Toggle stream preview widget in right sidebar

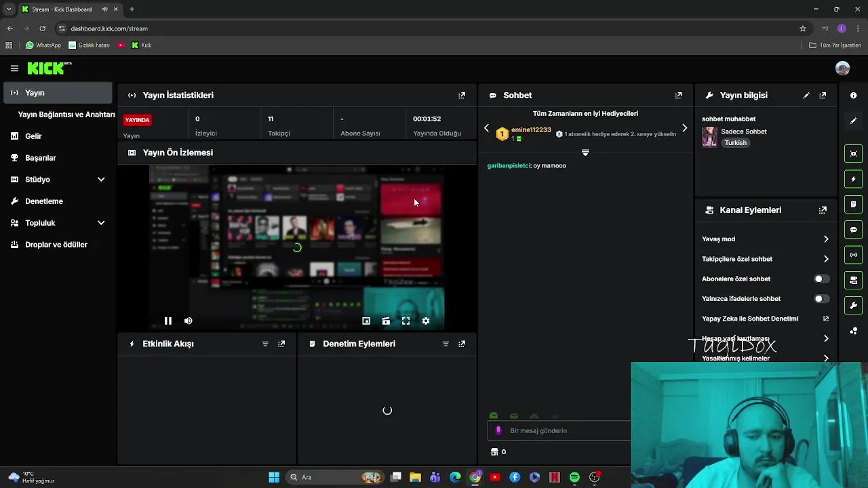(853, 154)
